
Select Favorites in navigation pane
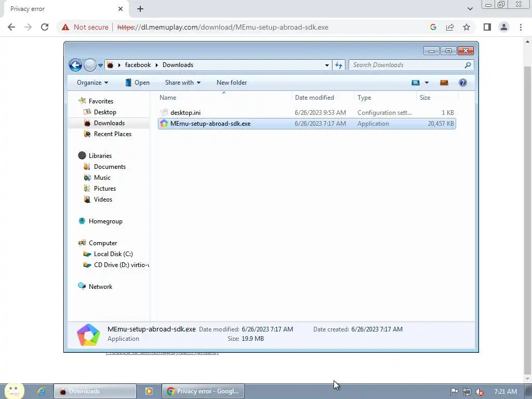101,101
